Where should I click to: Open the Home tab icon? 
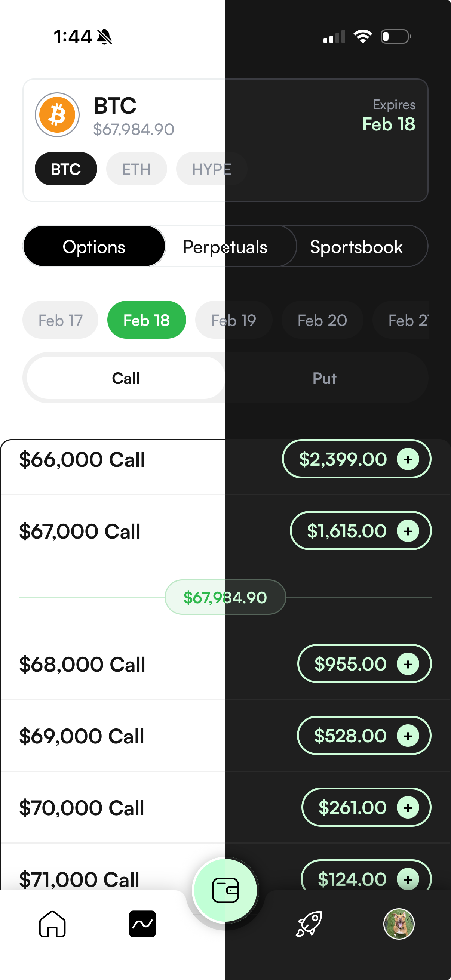[x=52, y=924]
